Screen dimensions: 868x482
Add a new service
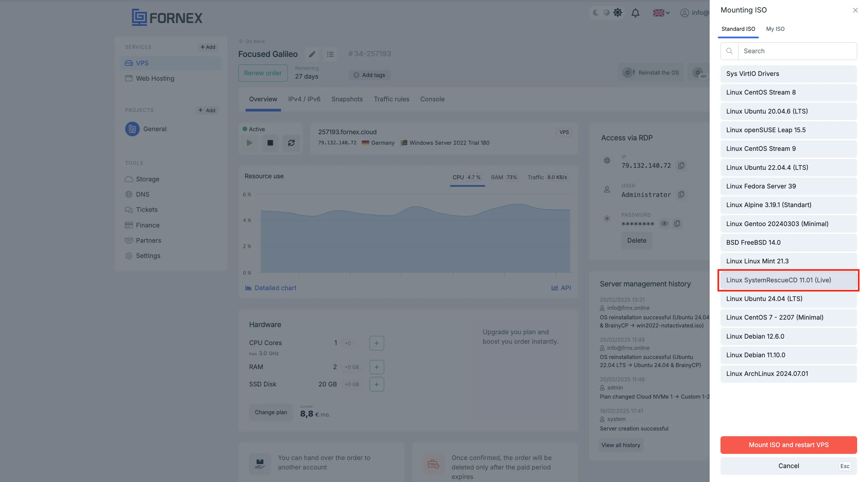click(208, 47)
